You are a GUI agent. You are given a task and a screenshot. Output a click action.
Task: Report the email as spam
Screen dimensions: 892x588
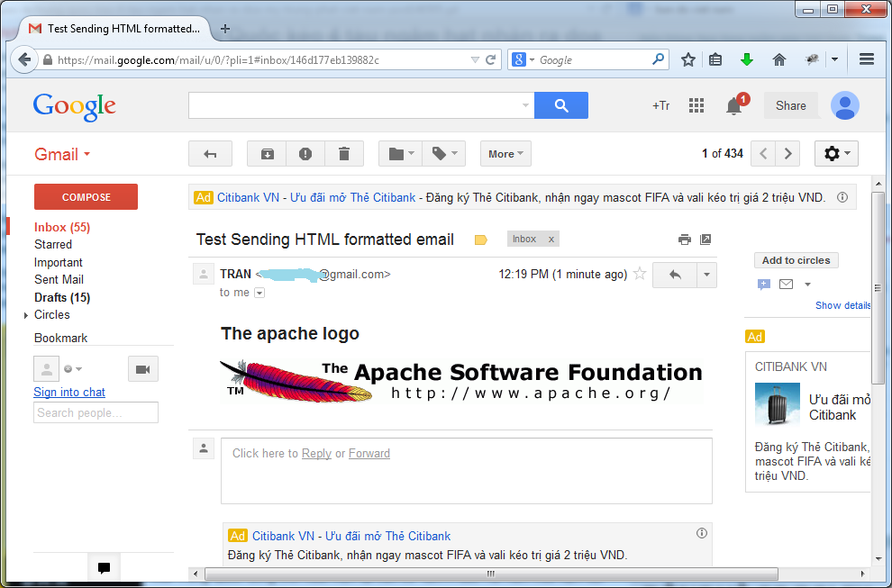305,154
